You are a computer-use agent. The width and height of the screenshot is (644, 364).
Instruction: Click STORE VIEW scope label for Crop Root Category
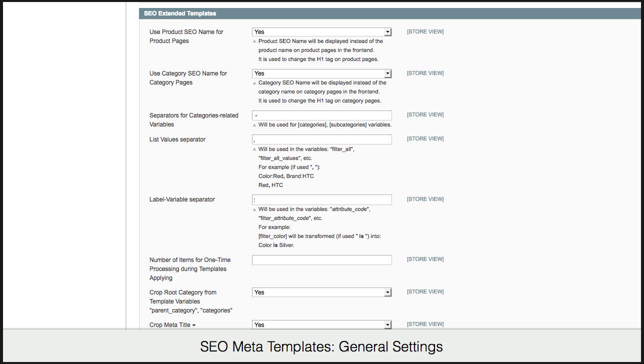[425, 291]
